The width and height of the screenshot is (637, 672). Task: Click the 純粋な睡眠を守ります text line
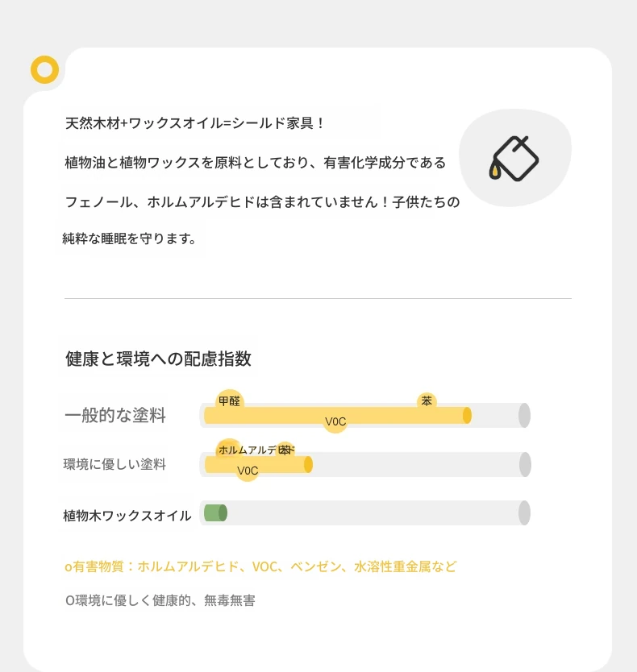(x=129, y=239)
